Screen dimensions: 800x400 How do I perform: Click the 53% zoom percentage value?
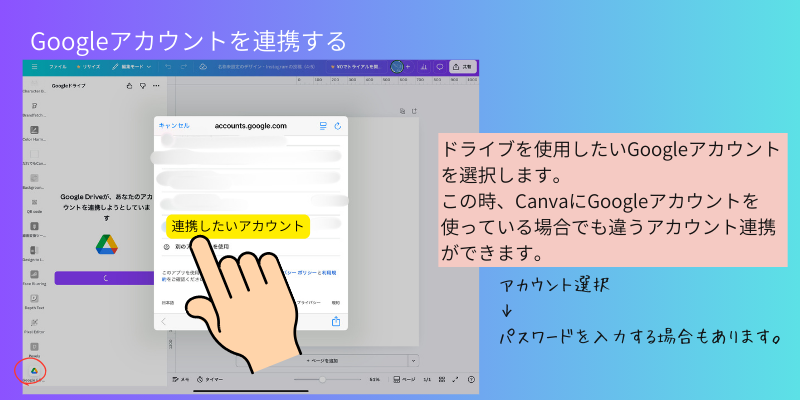375,379
